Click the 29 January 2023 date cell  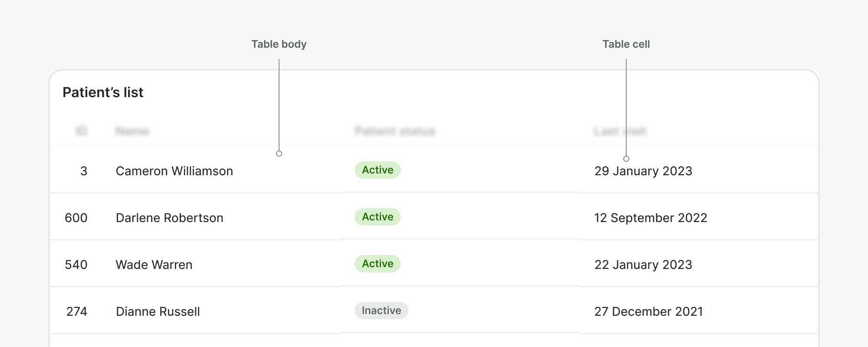click(x=643, y=171)
